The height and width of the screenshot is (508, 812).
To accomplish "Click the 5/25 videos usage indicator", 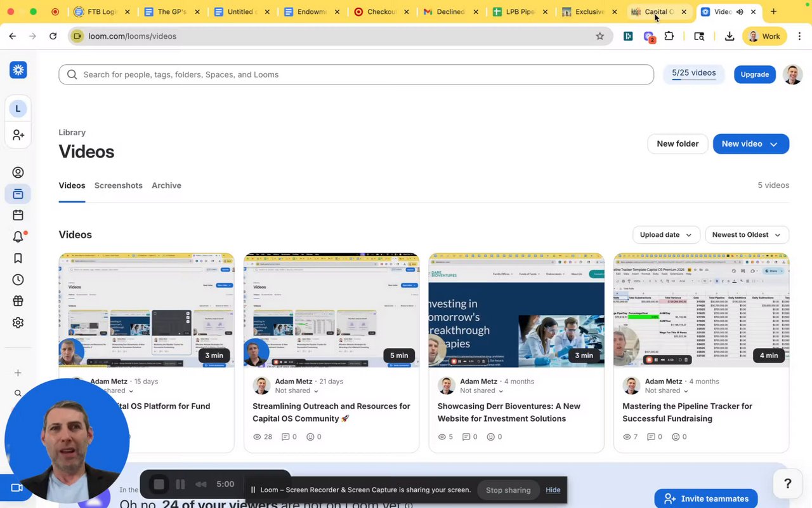I will point(694,74).
